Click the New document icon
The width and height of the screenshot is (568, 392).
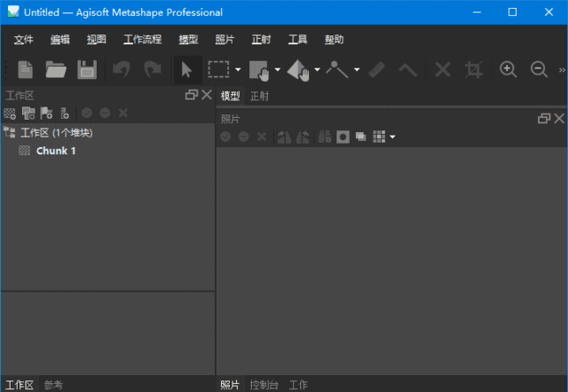[x=25, y=69]
